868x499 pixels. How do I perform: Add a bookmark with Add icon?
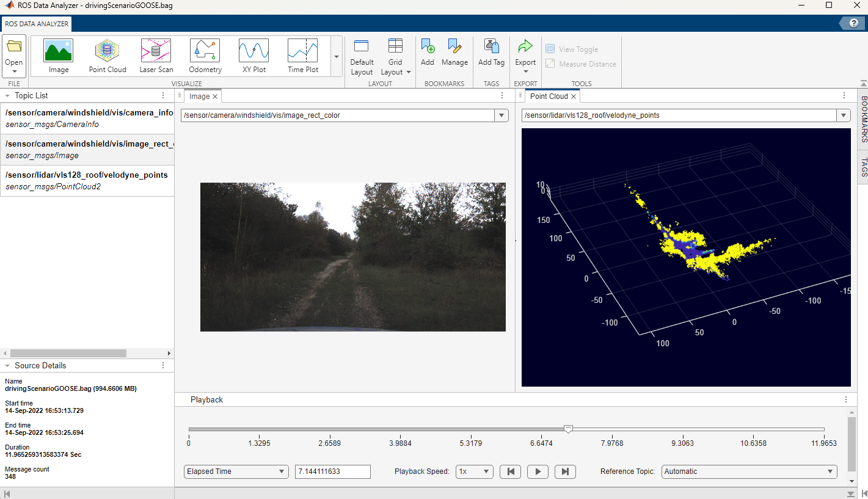[428, 53]
